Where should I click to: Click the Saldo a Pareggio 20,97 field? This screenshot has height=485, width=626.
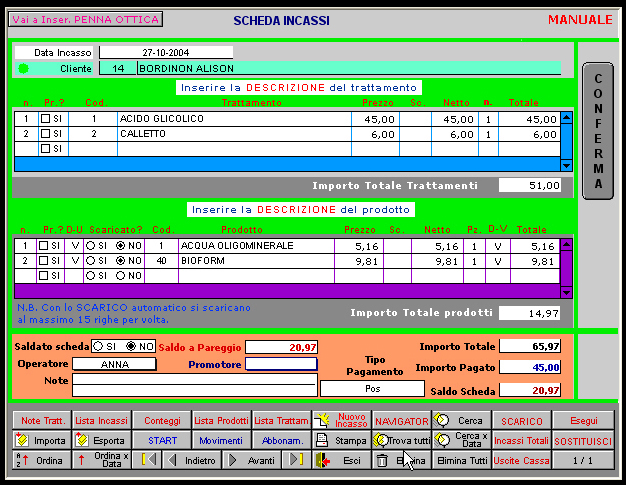[x=281, y=347]
